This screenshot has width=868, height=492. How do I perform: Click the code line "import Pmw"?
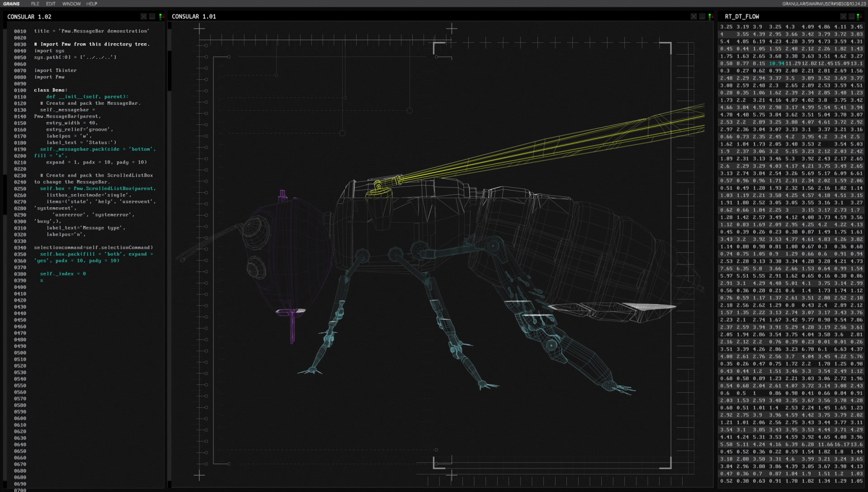click(49, 77)
